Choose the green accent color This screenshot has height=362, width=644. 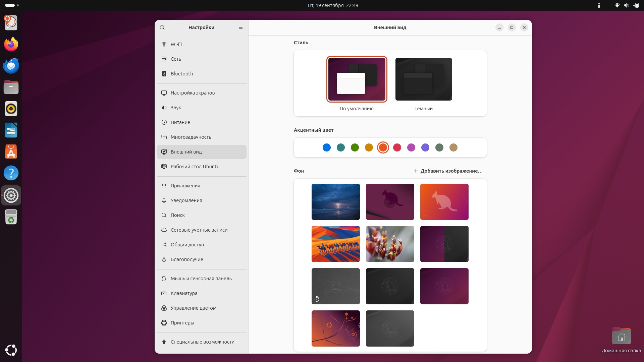355,147
